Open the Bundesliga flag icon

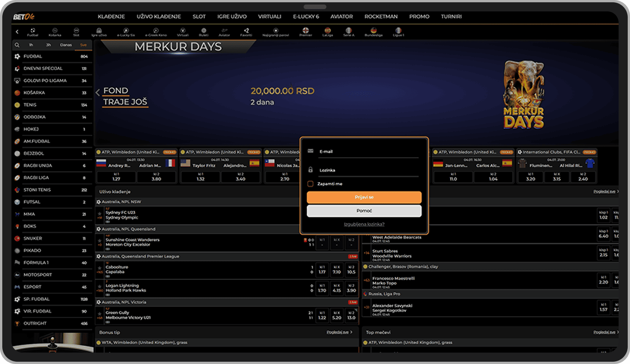point(373,32)
